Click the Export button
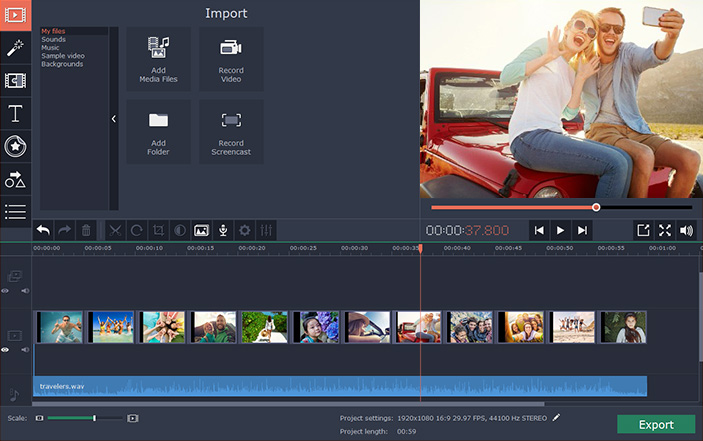The height and width of the screenshot is (441, 703). click(655, 424)
